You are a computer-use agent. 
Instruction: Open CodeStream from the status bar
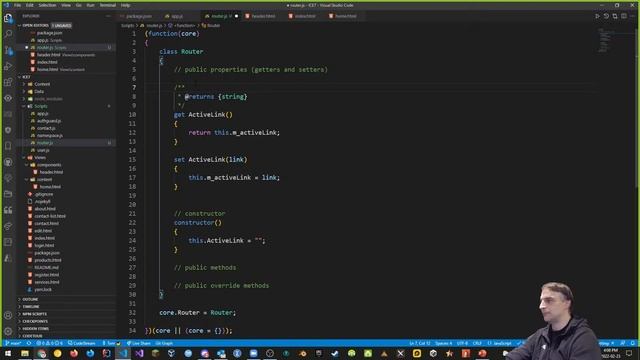tap(82, 343)
